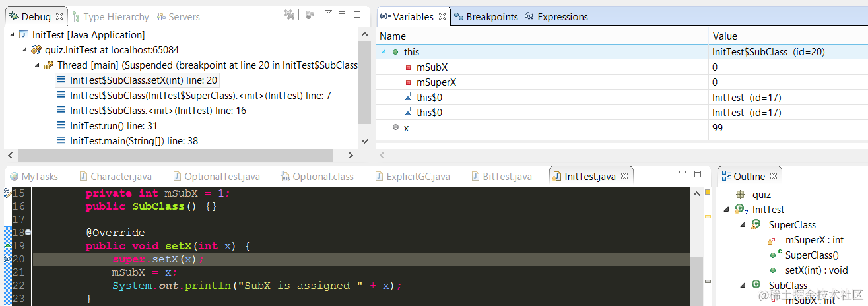Close the Outline tab
868x306 pixels.
pos(774,176)
